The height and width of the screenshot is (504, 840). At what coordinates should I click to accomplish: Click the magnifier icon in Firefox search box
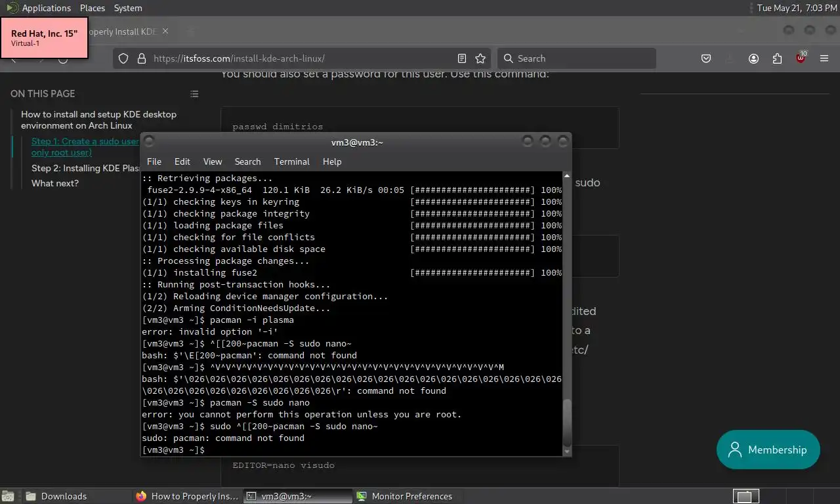[509, 58]
